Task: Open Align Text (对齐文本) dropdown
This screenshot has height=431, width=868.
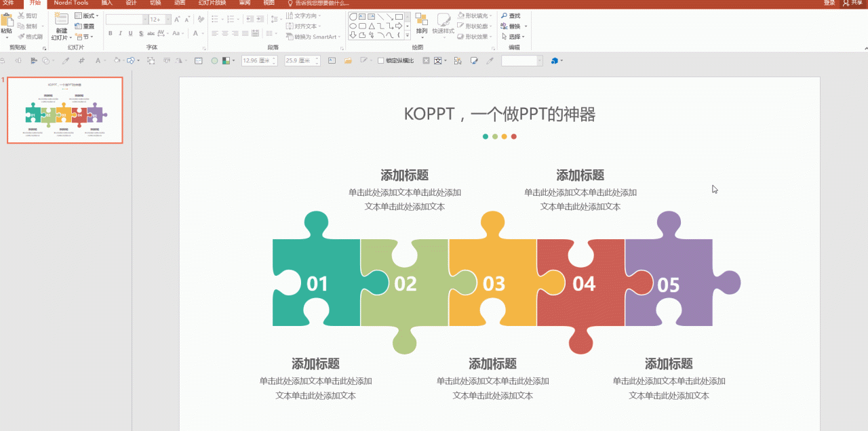Action: [x=303, y=26]
